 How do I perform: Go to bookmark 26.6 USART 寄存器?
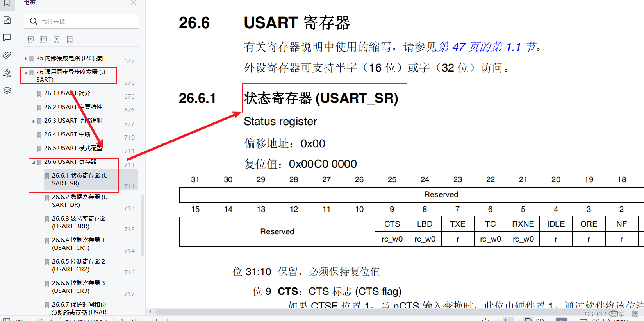coord(70,161)
